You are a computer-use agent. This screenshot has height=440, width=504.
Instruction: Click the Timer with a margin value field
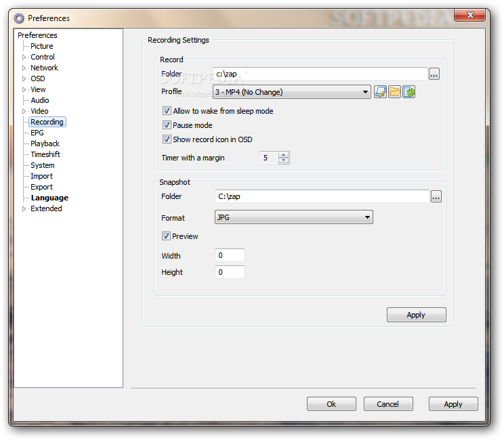[269, 158]
